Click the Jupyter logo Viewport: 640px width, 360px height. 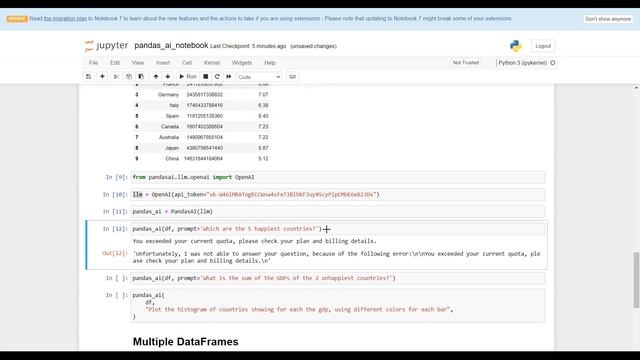[106, 46]
